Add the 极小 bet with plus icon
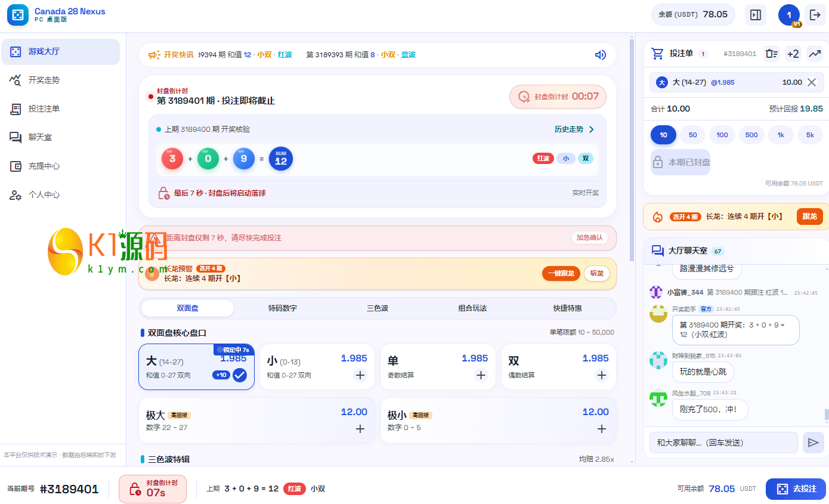The height and width of the screenshot is (504, 829). point(601,429)
